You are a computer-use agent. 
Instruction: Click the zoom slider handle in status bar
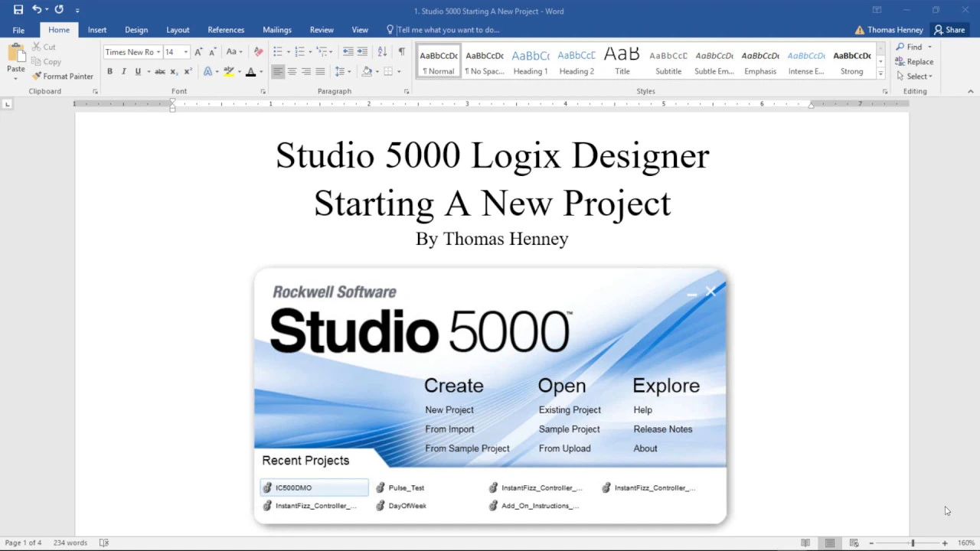(913, 543)
